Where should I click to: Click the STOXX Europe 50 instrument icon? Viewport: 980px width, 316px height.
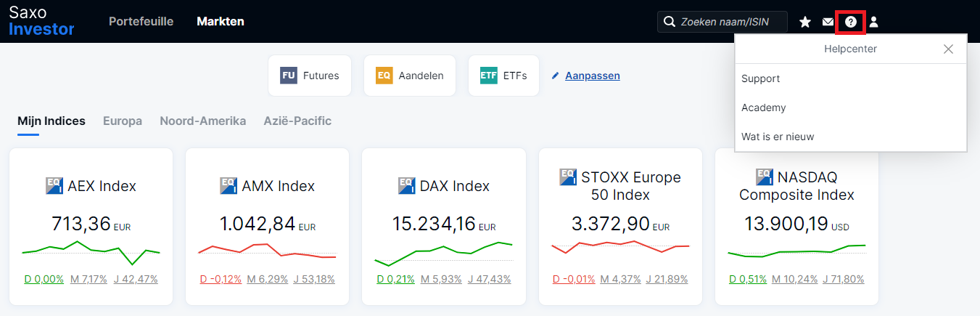coord(569,177)
